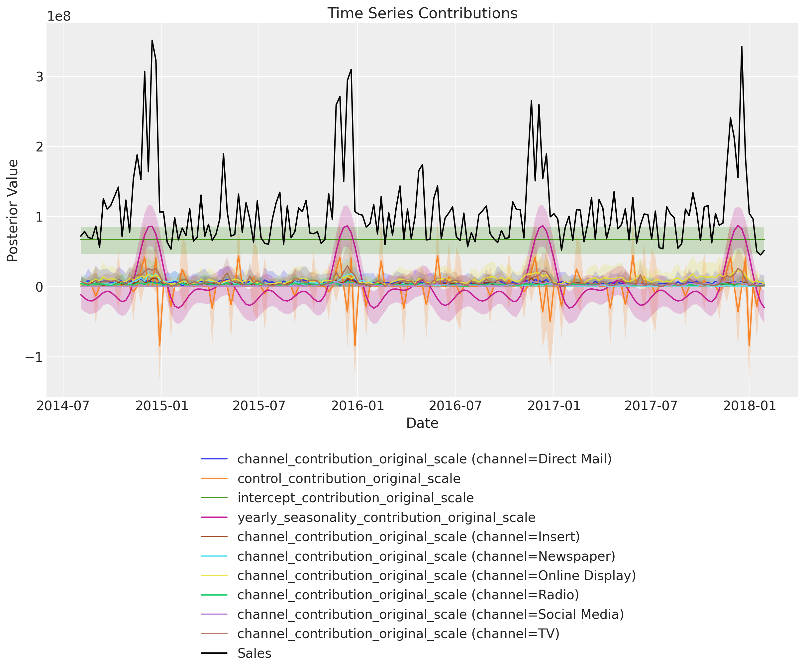This screenshot has width=805, height=672.
Task: Click the 2016-01 x-axis tick label
Action: coord(357,406)
